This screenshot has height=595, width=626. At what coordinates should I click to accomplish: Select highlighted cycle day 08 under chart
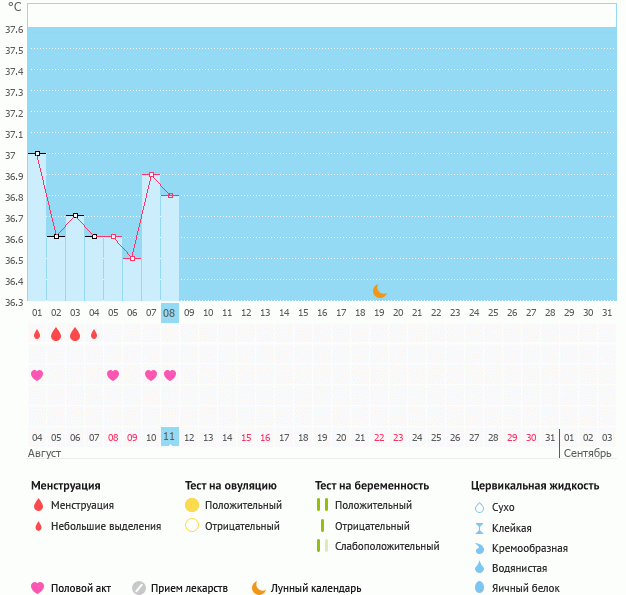click(x=170, y=313)
